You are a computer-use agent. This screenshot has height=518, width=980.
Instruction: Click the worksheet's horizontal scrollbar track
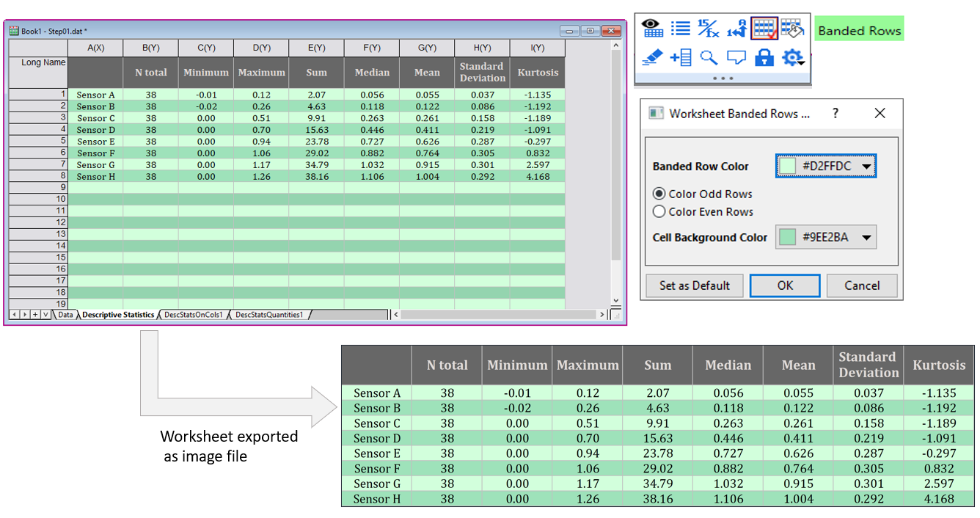point(499,315)
